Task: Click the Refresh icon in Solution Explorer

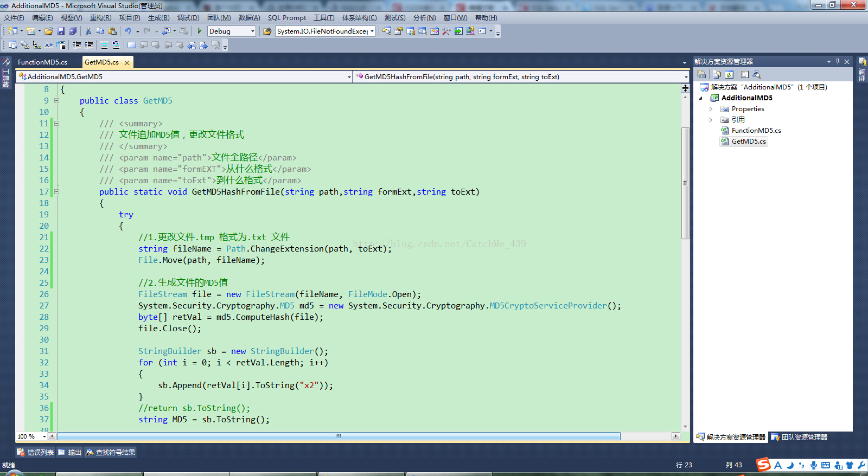Action: 729,74
